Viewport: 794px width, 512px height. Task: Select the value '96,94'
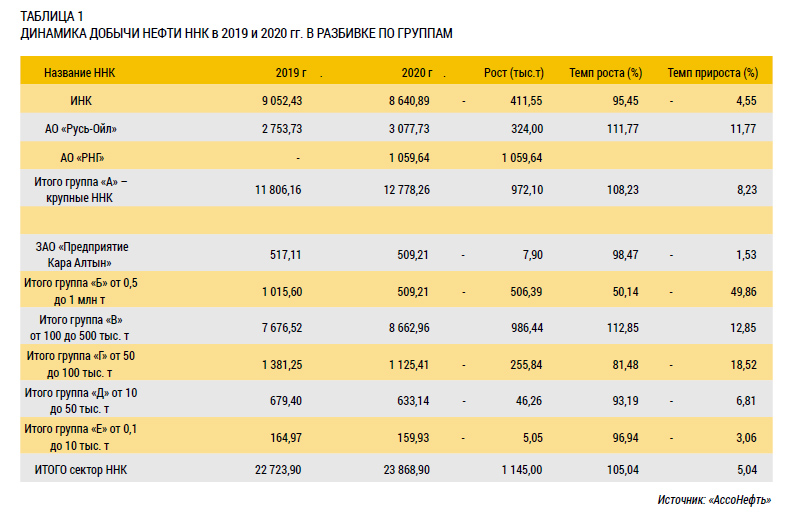625,438
